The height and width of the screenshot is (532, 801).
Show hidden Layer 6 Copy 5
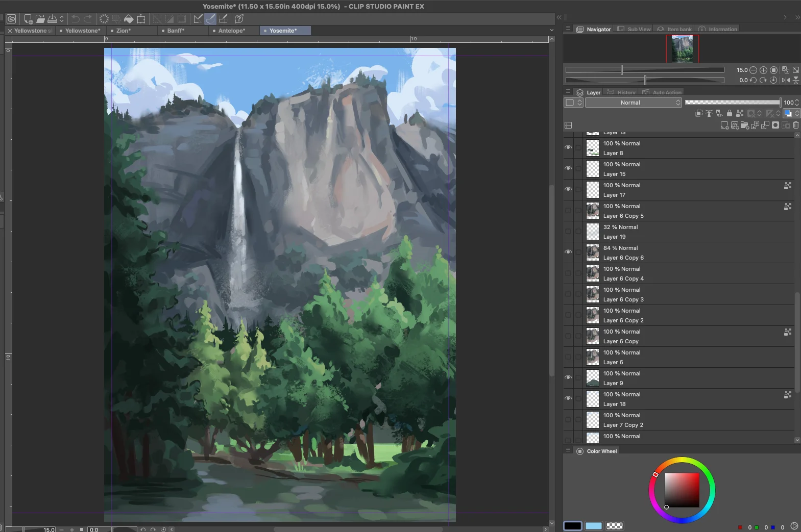pos(568,210)
